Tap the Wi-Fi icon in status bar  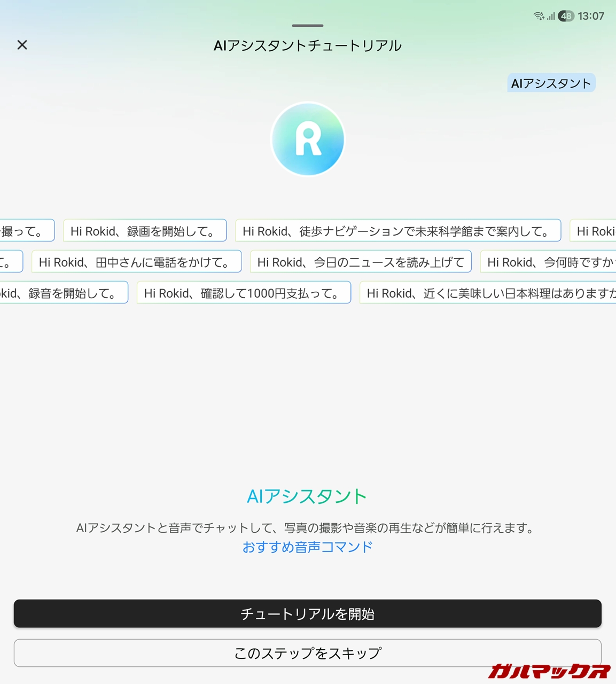coord(539,16)
